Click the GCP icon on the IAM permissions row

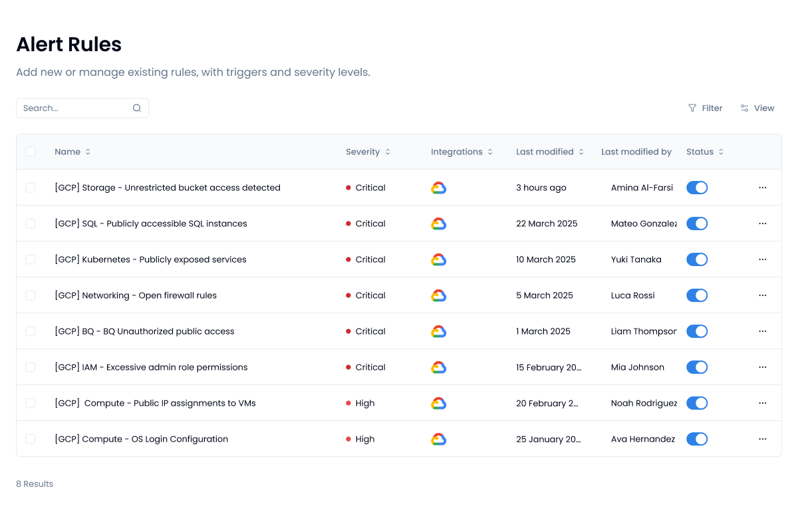click(x=439, y=367)
